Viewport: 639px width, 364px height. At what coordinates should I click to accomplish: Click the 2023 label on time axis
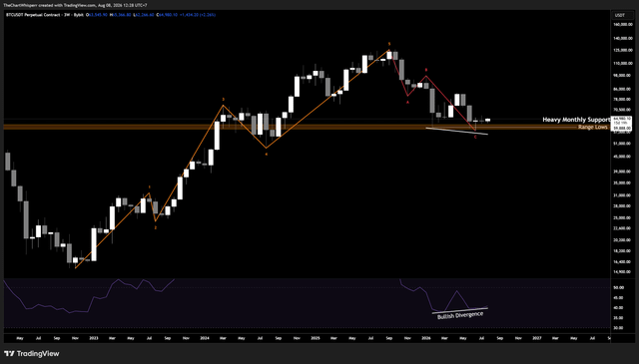[x=93, y=338]
